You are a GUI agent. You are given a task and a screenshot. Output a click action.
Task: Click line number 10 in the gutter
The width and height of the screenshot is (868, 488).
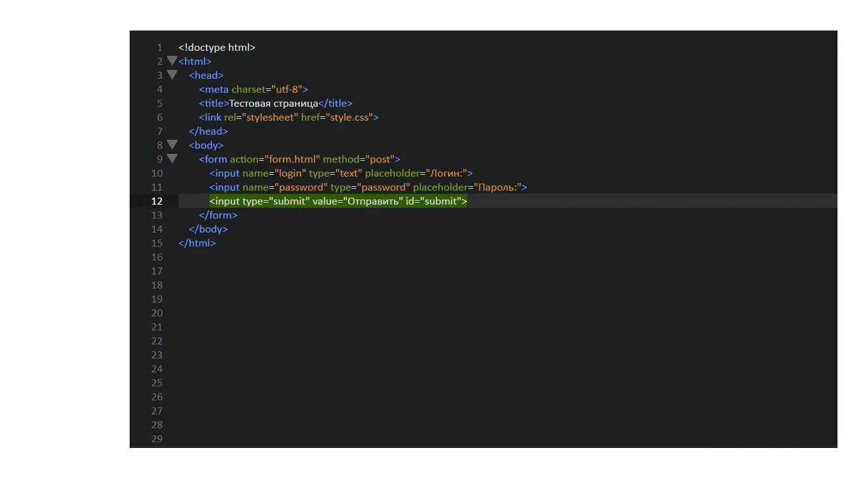(157, 173)
